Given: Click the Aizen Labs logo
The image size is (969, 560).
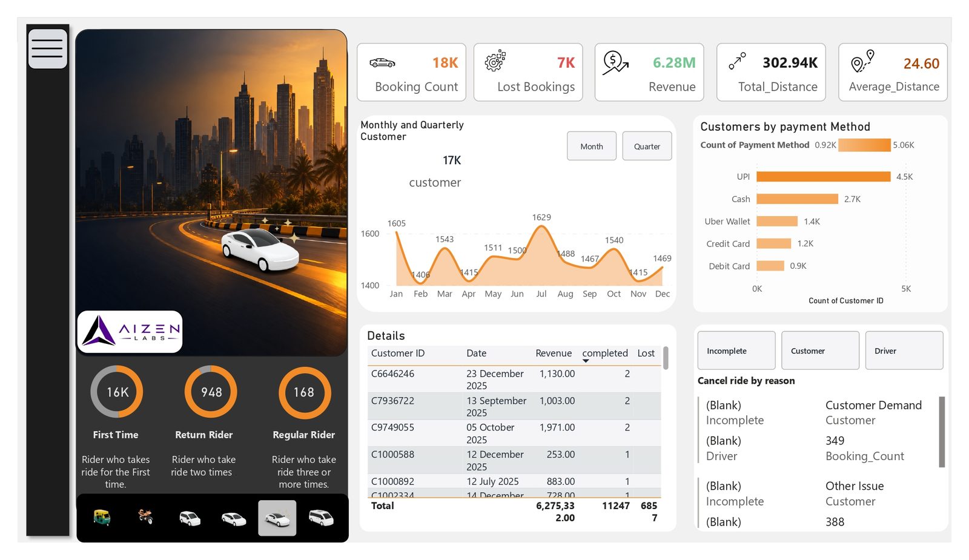Looking at the screenshot, I should pyautogui.click(x=130, y=332).
